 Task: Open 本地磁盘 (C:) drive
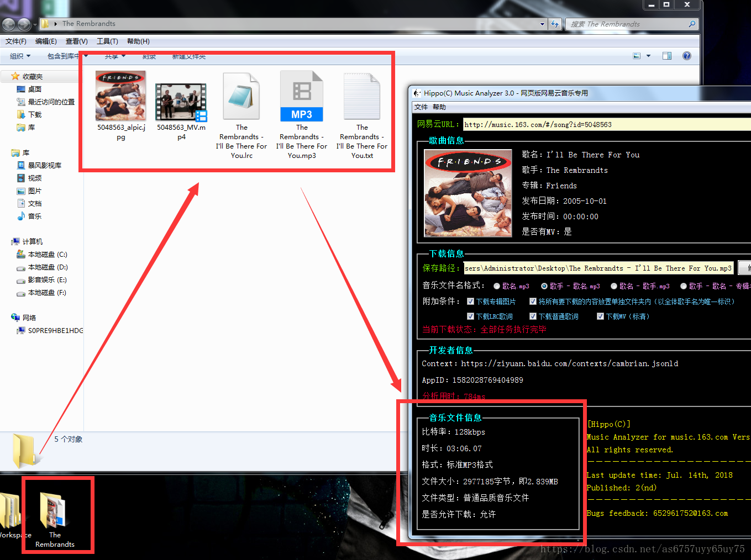pos(47,255)
